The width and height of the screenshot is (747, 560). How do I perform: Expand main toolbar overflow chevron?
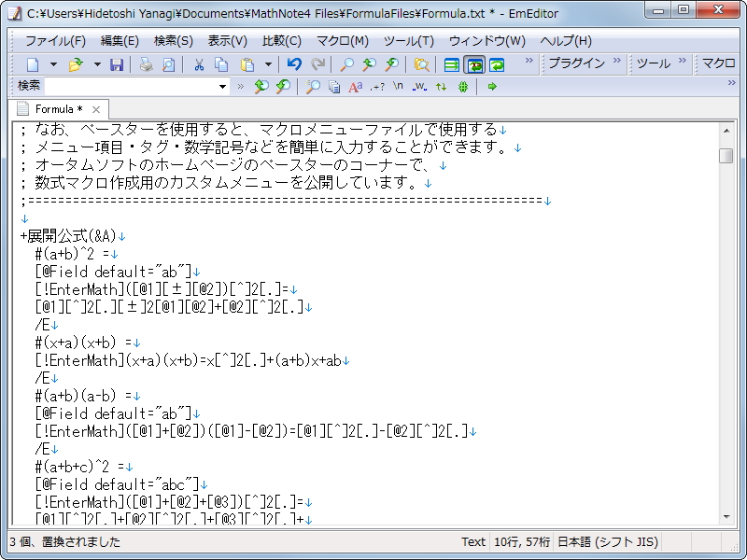[x=529, y=60]
